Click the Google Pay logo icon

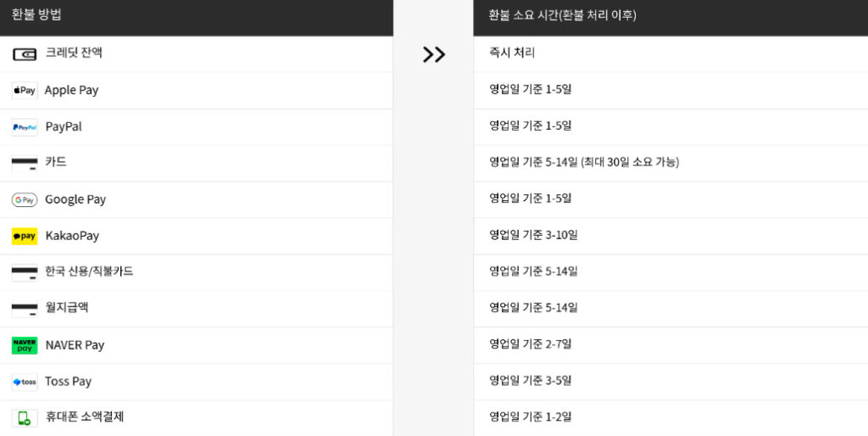click(25, 200)
